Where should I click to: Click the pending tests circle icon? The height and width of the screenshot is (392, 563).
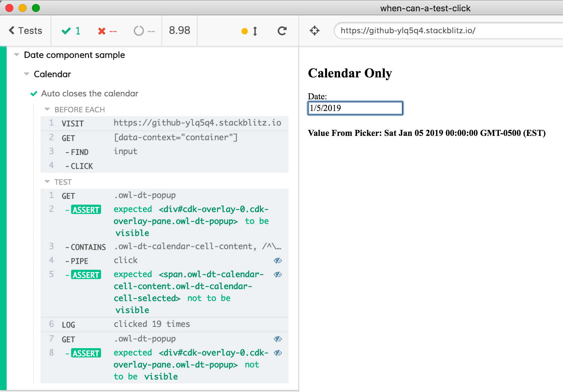click(139, 31)
